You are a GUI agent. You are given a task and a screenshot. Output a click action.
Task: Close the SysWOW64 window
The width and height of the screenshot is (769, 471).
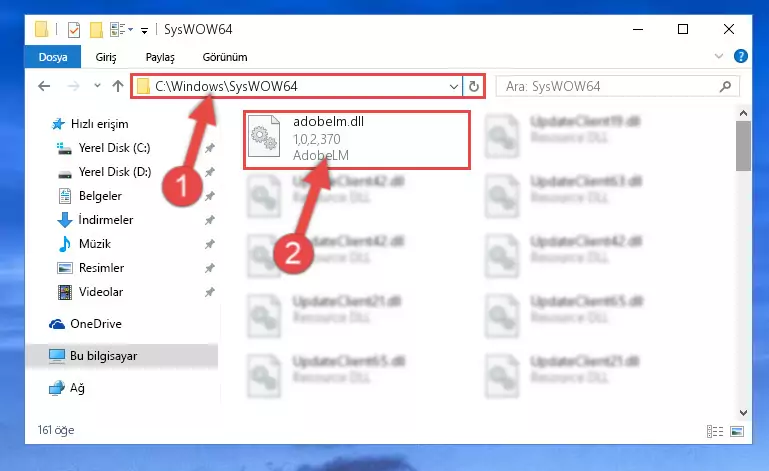[x=729, y=29]
